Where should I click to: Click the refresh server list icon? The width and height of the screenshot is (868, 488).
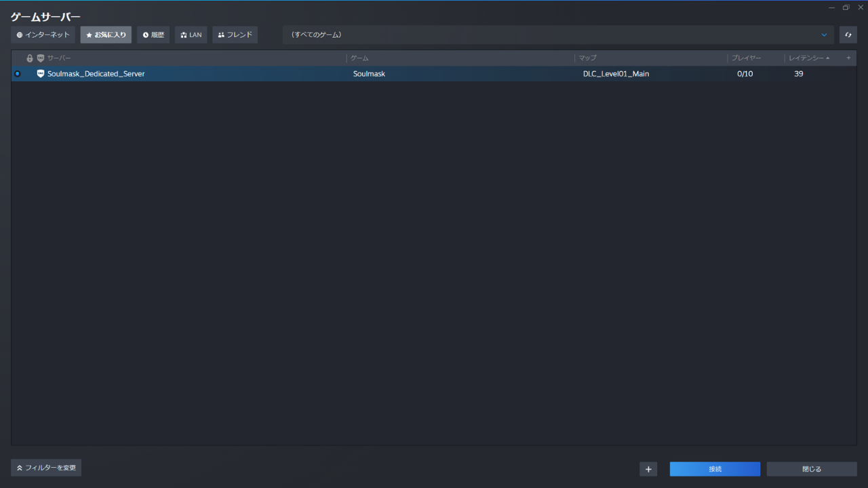(848, 35)
